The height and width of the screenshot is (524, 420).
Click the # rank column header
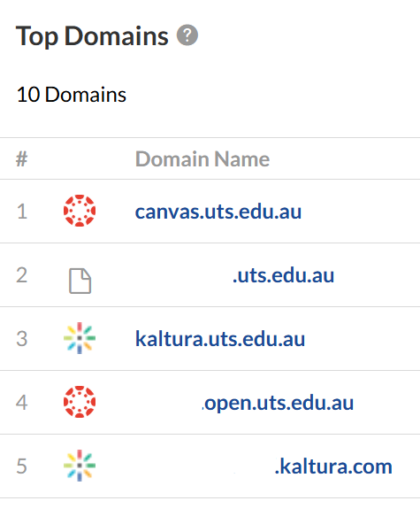[22, 158]
